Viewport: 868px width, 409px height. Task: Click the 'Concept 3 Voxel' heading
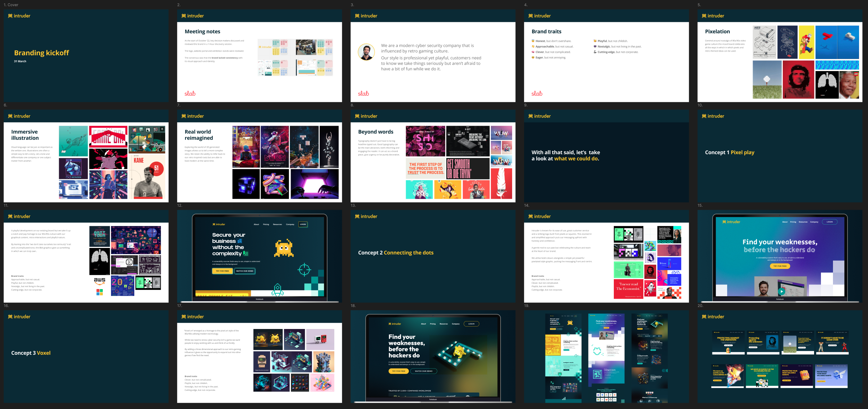pyautogui.click(x=31, y=353)
